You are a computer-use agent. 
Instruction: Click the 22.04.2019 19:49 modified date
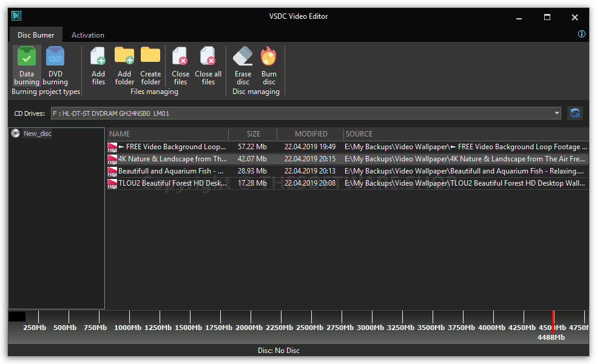click(x=310, y=147)
